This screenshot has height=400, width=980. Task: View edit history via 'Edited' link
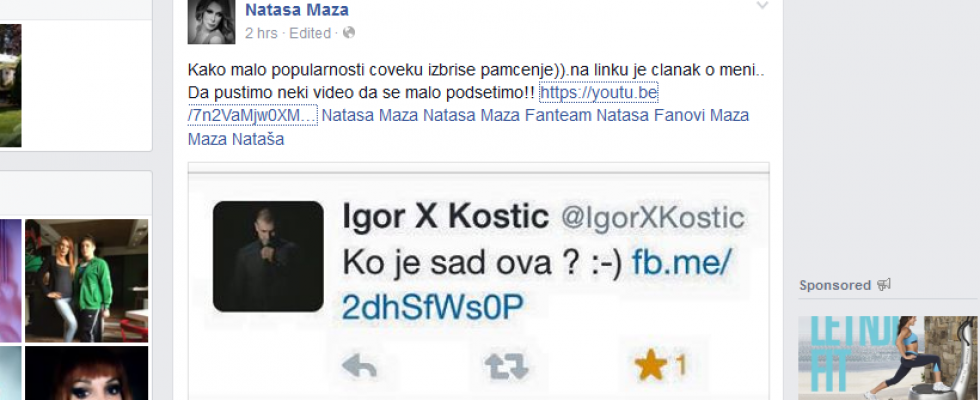pyautogui.click(x=309, y=33)
